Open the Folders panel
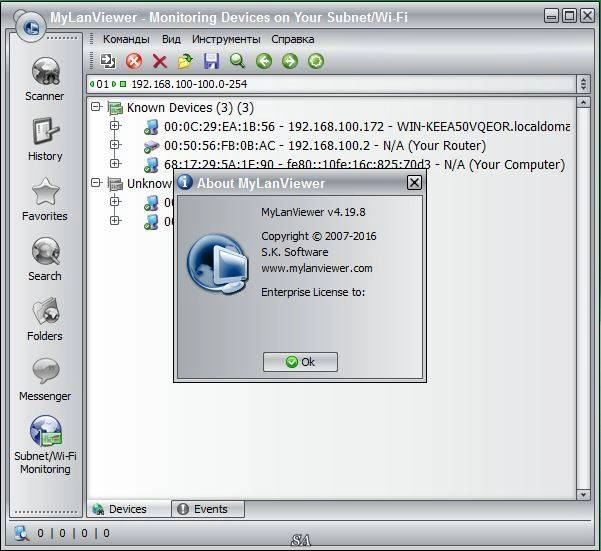Image resolution: width=601 pixels, height=551 pixels. (45, 319)
